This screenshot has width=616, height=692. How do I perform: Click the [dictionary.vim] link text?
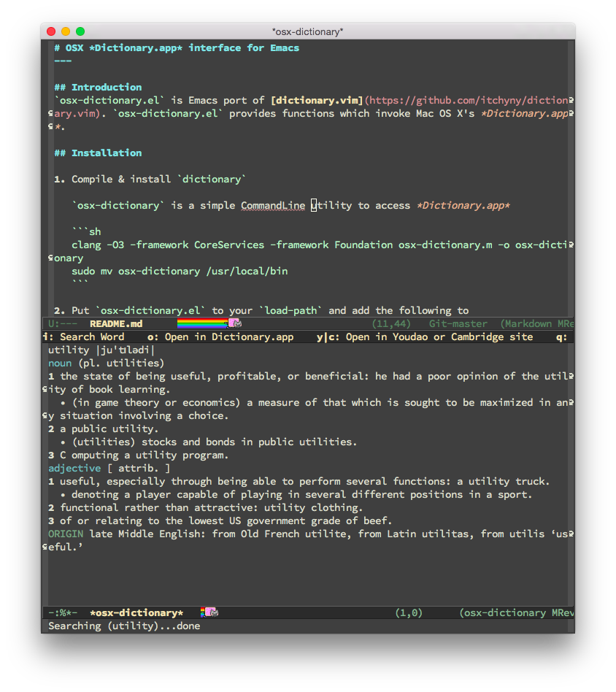[316, 101]
